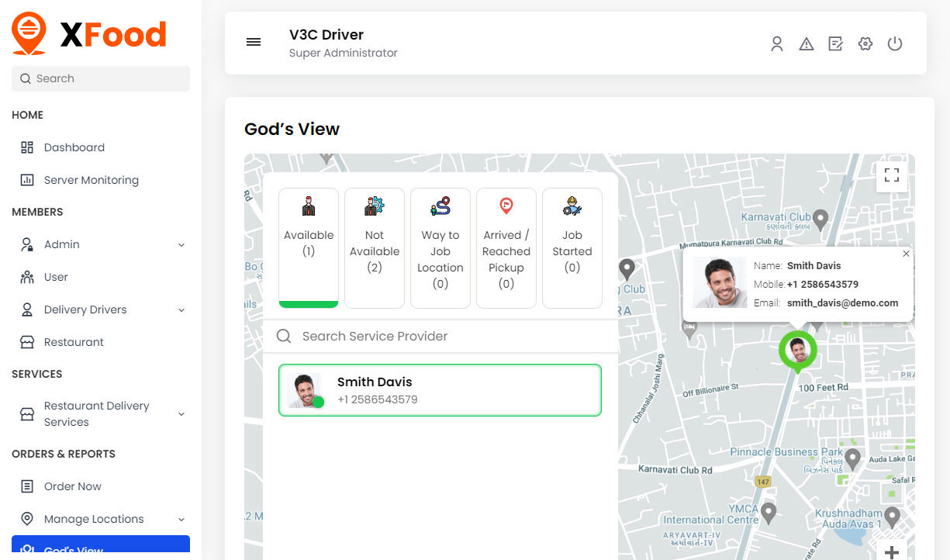Viewport: 950px width, 560px height.
Task: Open the Server Monitoring page
Action: click(91, 180)
